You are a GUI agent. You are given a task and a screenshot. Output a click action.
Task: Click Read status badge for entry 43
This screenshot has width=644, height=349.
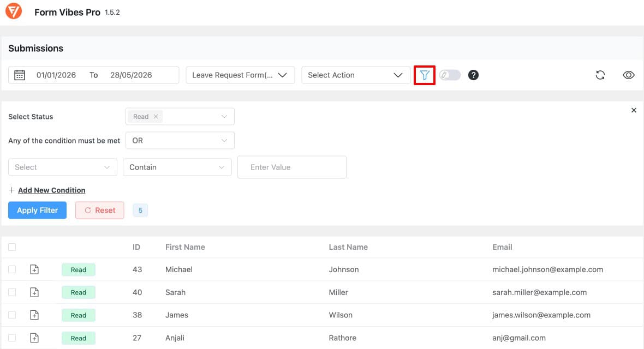pos(79,269)
